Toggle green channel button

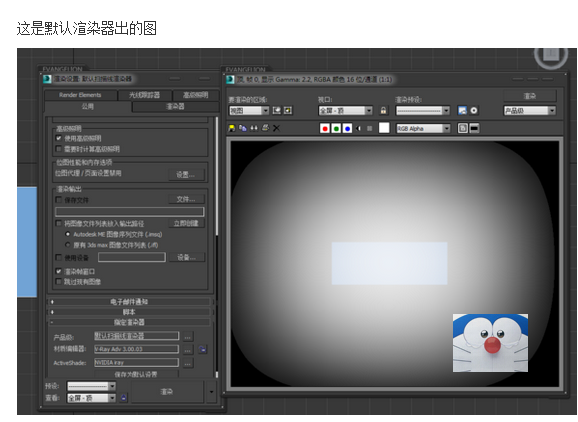coord(336,128)
